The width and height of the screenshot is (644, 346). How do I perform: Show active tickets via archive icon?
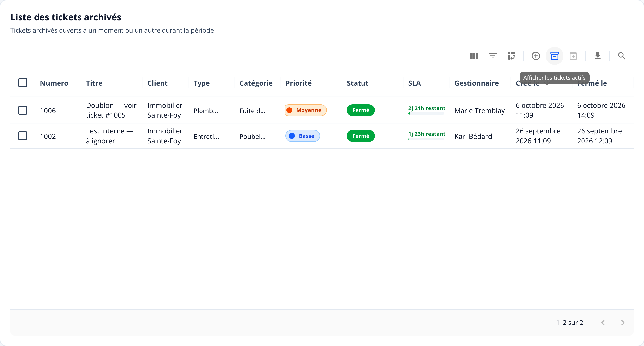(x=555, y=56)
